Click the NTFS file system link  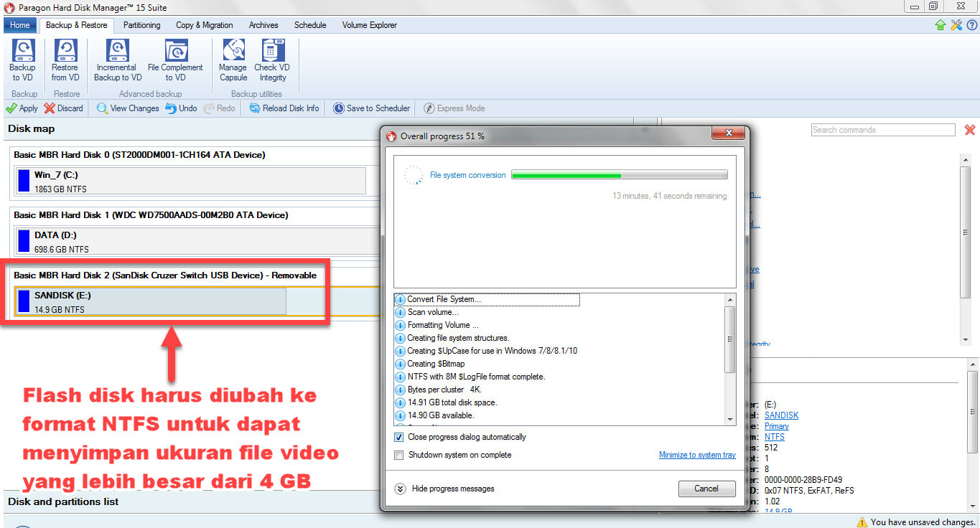coord(775,437)
